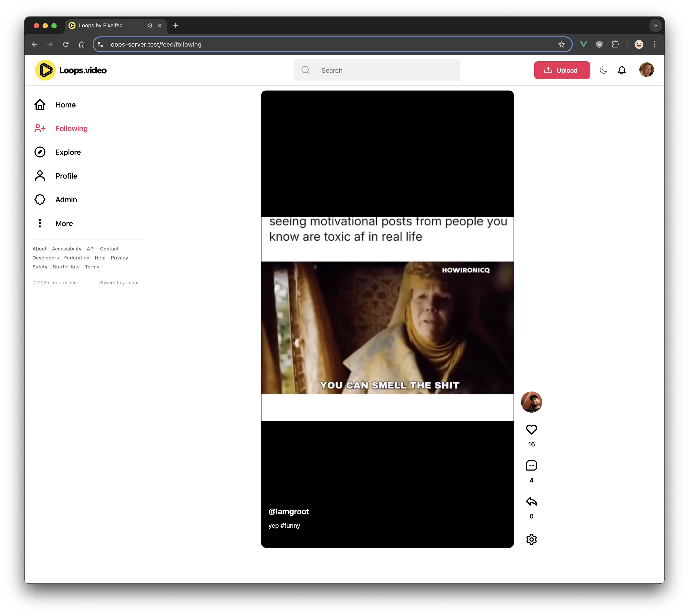Click the three-dots More icon
Viewport: 689px width, 616px height.
click(x=40, y=223)
